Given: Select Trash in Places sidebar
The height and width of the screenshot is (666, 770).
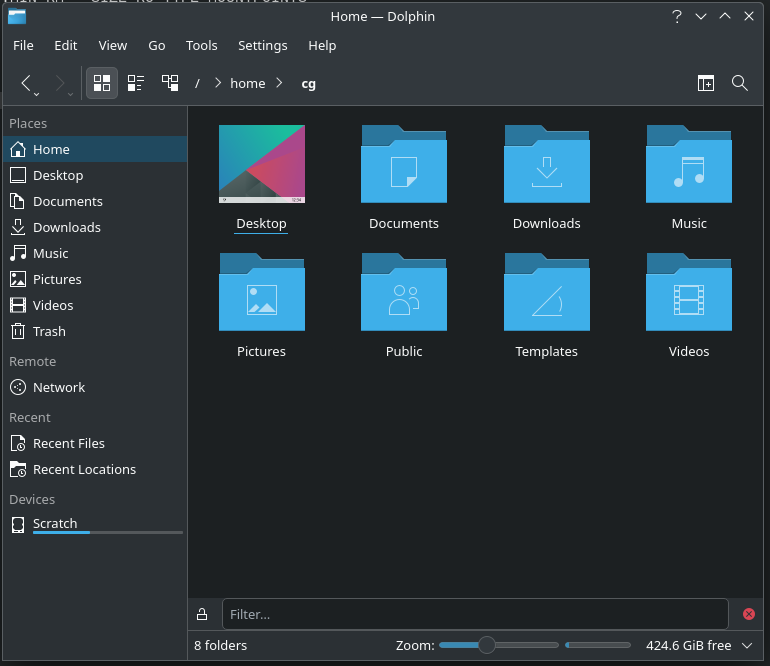Looking at the screenshot, I should click(x=49, y=331).
